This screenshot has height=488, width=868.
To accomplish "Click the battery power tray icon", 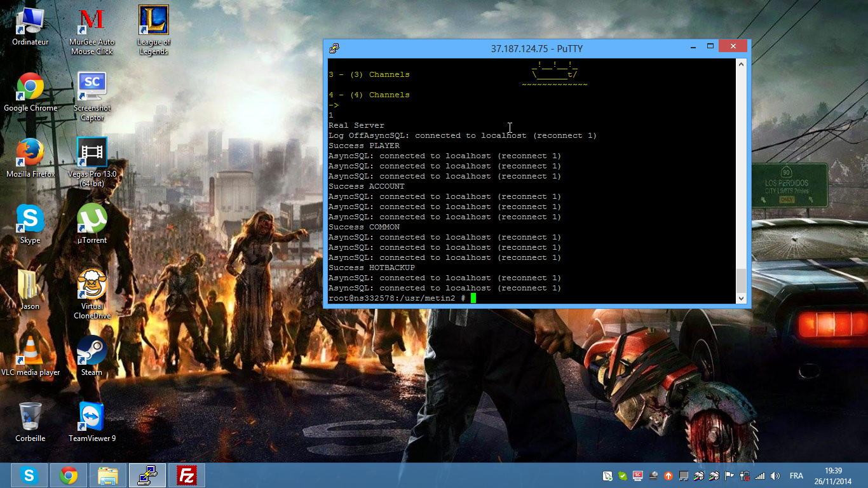I will (x=745, y=476).
